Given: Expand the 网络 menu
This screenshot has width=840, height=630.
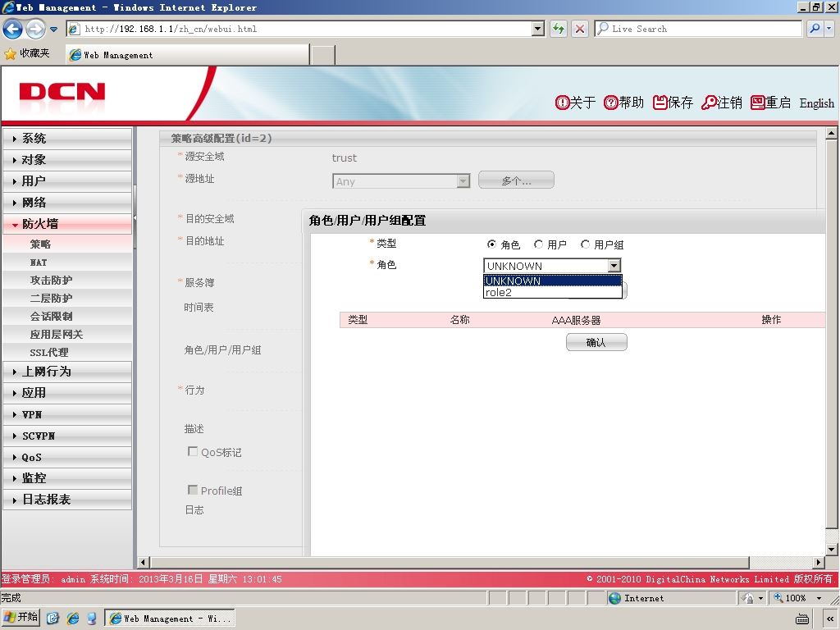Looking at the screenshot, I should [67, 203].
